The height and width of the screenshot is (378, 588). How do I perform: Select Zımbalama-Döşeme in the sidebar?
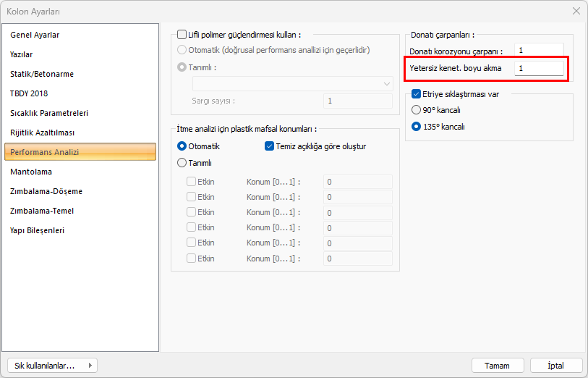click(46, 191)
